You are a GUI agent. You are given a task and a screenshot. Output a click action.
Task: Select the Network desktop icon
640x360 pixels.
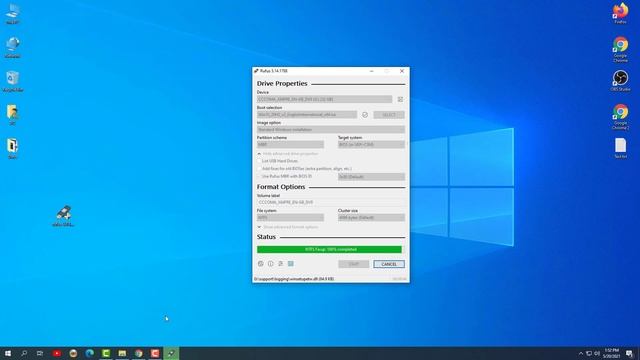[x=13, y=47]
